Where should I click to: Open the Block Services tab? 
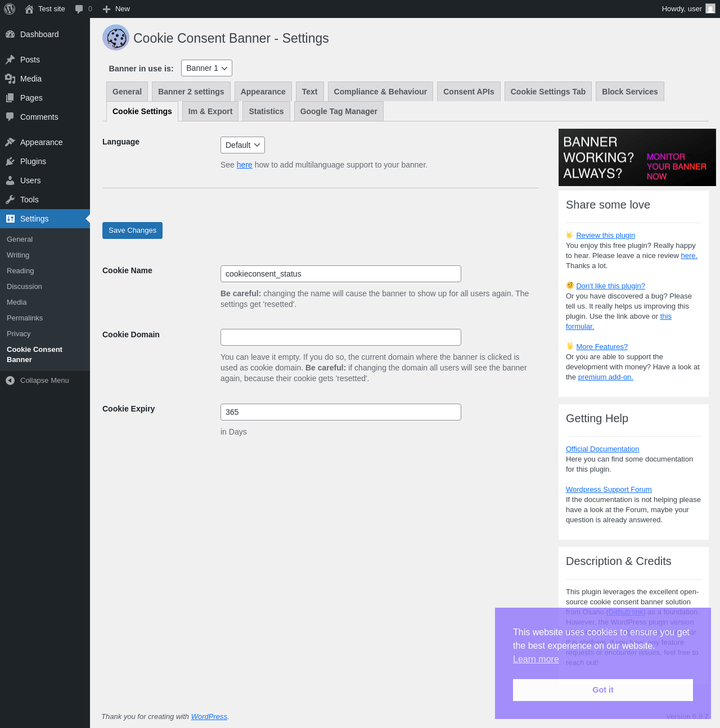(x=630, y=92)
